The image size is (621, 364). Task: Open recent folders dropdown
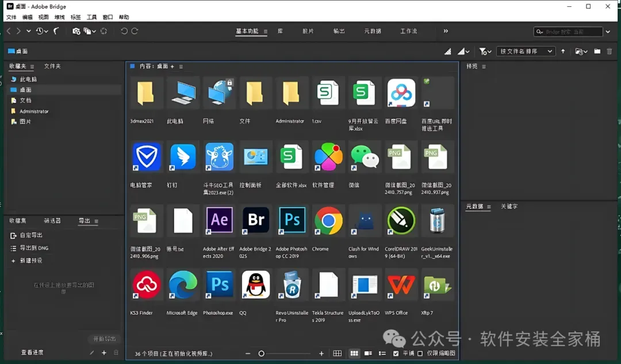pyautogui.click(x=581, y=52)
